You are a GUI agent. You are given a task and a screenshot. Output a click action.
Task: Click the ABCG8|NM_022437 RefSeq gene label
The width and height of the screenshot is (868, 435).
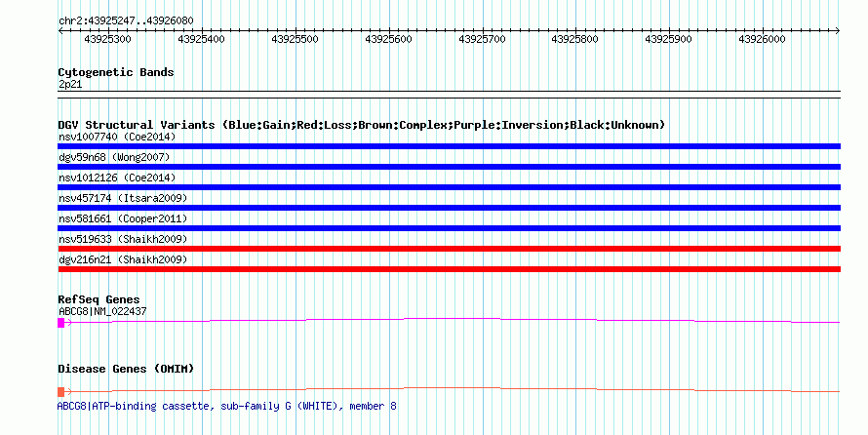[x=102, y=311]
